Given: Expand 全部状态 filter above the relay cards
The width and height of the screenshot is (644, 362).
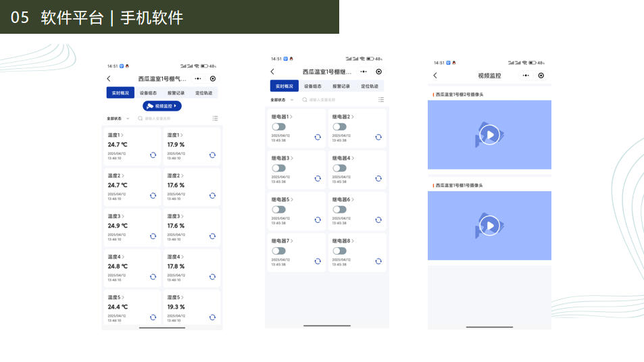Looking at the screenshot, I should (280, 99).
